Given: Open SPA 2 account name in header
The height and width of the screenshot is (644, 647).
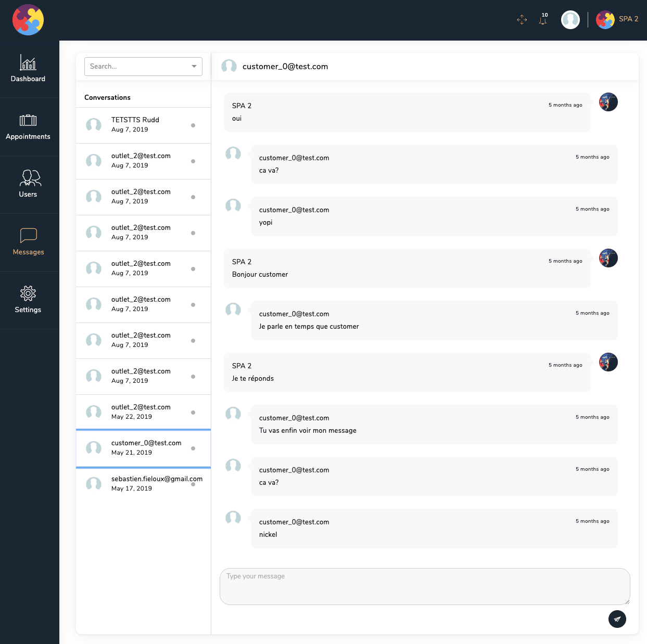Looking at the screenshot, I should click(628, 19).
